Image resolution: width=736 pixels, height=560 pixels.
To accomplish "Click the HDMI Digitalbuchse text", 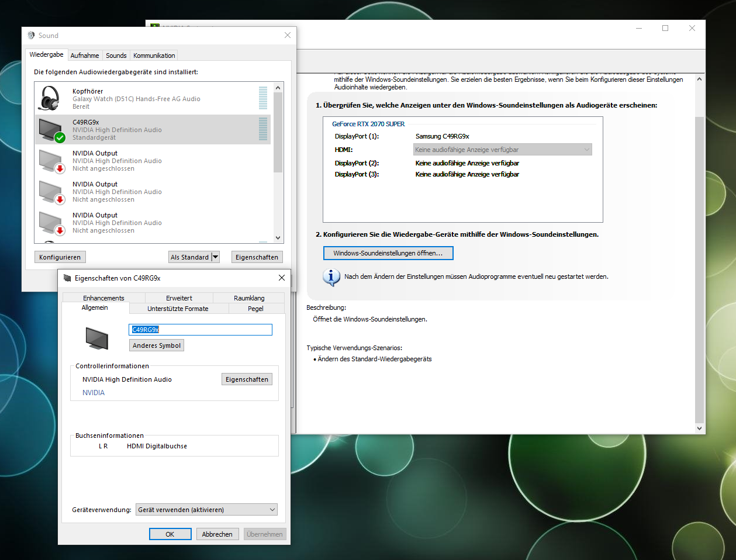I will (157, 446).
